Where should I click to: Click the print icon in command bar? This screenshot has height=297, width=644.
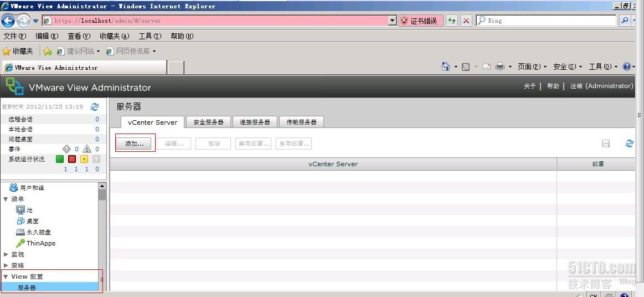point(500,66)
